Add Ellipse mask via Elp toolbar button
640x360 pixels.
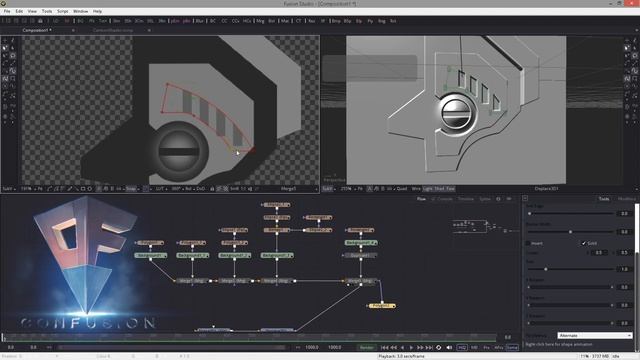(359, 21)
